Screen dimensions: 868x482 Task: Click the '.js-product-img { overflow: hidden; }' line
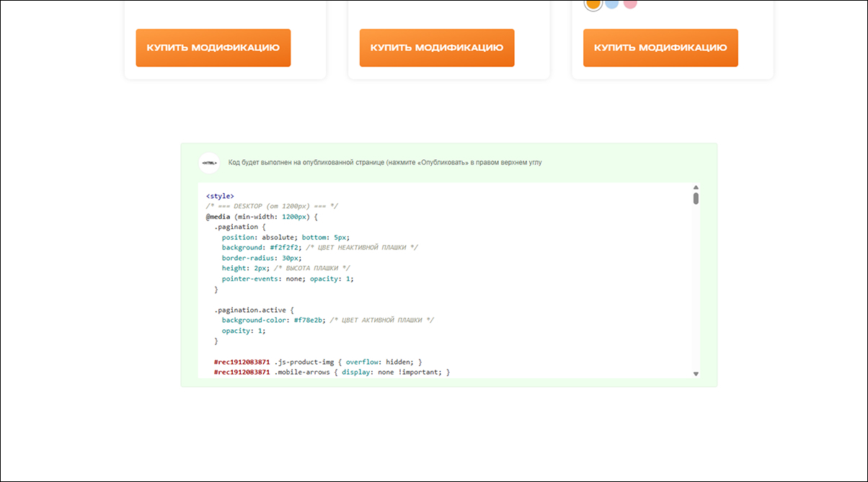318,362
